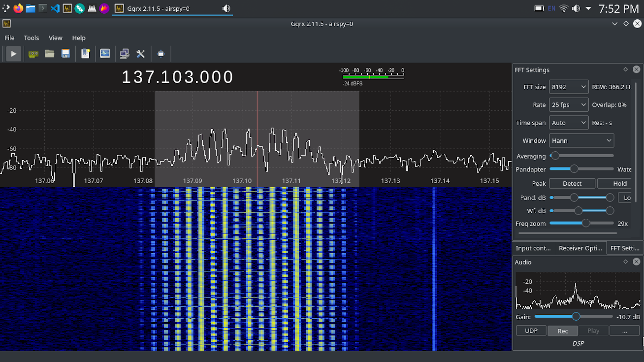This screenshot has height=362, width=644.
Task: Click the load settings folder icon
Action: coord(49,54)
